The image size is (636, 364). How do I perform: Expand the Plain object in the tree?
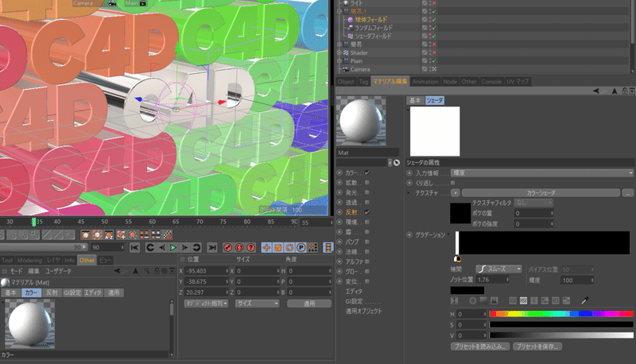tap(339, 61)
